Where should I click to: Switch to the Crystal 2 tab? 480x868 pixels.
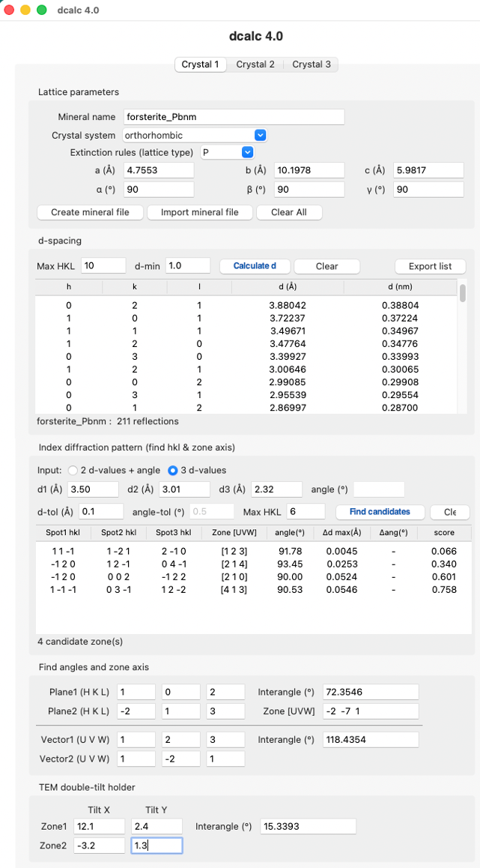click(x=255, y=64)
